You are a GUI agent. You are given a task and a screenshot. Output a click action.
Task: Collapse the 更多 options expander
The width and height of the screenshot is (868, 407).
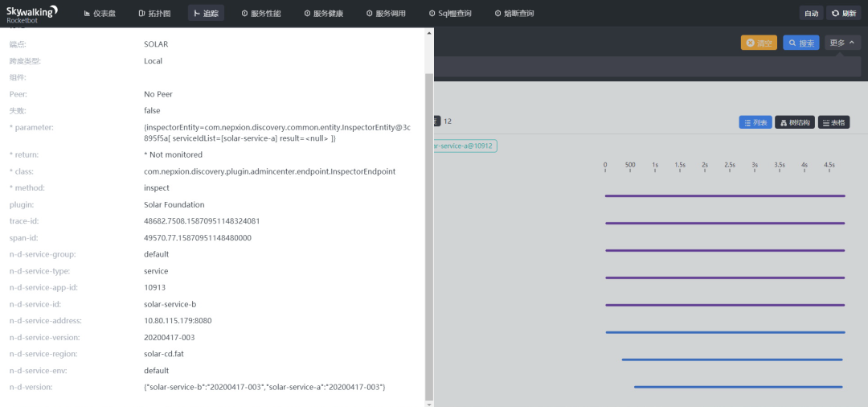[x=842, y=43]
